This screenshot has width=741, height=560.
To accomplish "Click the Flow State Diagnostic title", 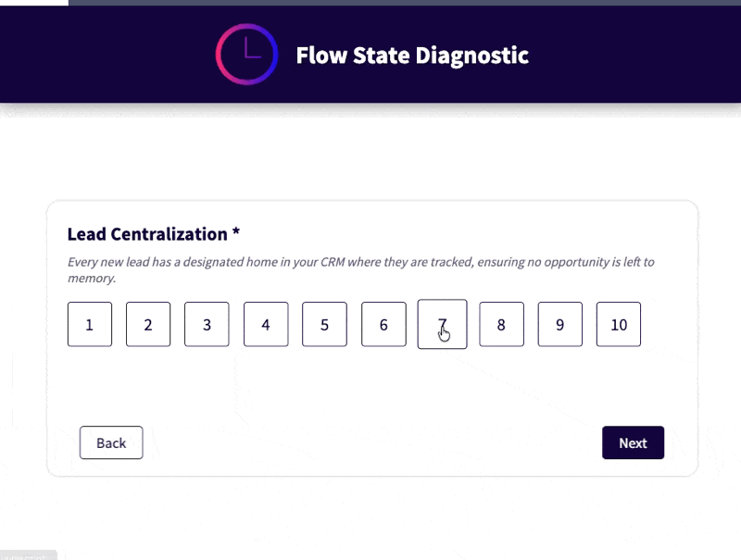I will pyautogui.click(x=412, y=55).
